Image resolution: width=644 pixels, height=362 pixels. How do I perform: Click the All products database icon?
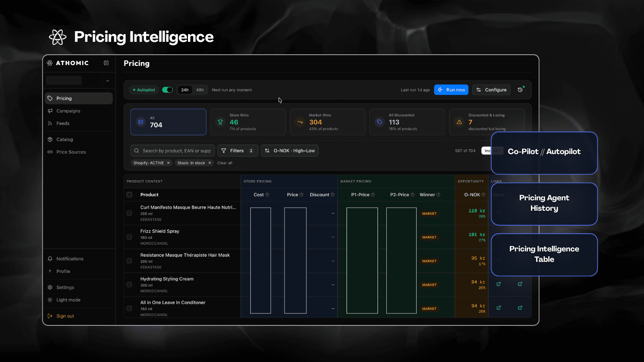click(141, 122)
